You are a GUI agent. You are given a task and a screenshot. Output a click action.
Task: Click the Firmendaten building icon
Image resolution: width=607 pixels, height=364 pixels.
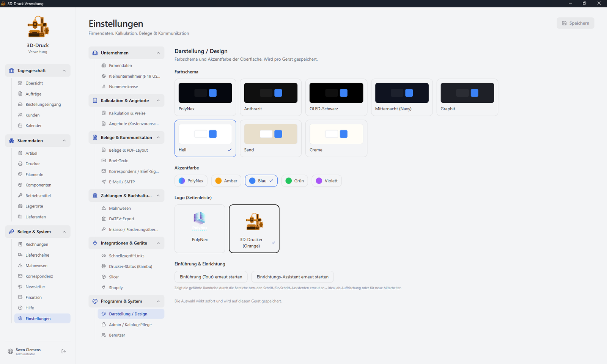104,66
